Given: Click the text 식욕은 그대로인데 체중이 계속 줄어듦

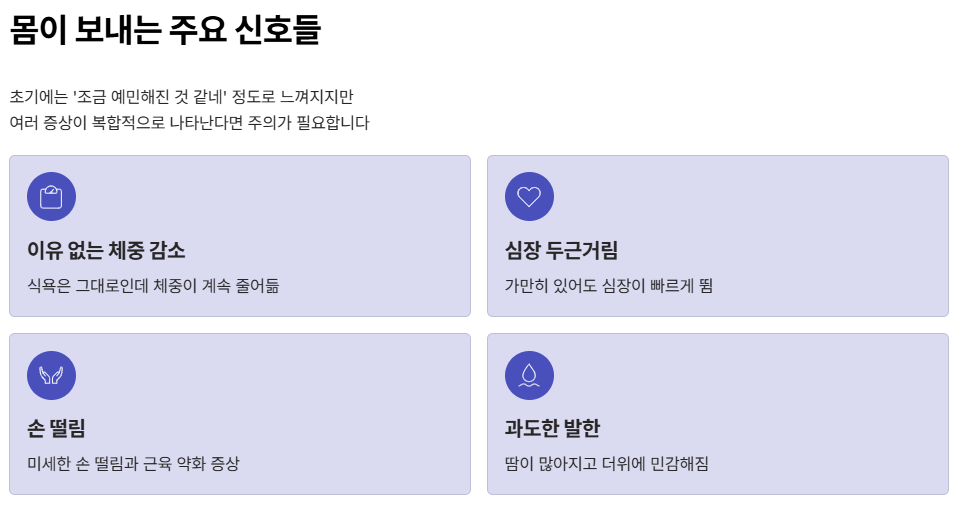Looking at the screenshot, I should (153, 286).
